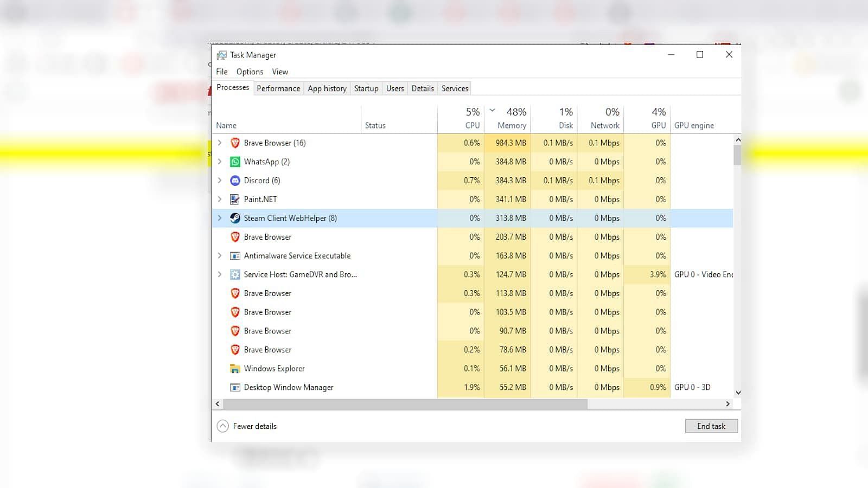
Task: Sort by the CPU column header
Action: [x=461, y=119]
